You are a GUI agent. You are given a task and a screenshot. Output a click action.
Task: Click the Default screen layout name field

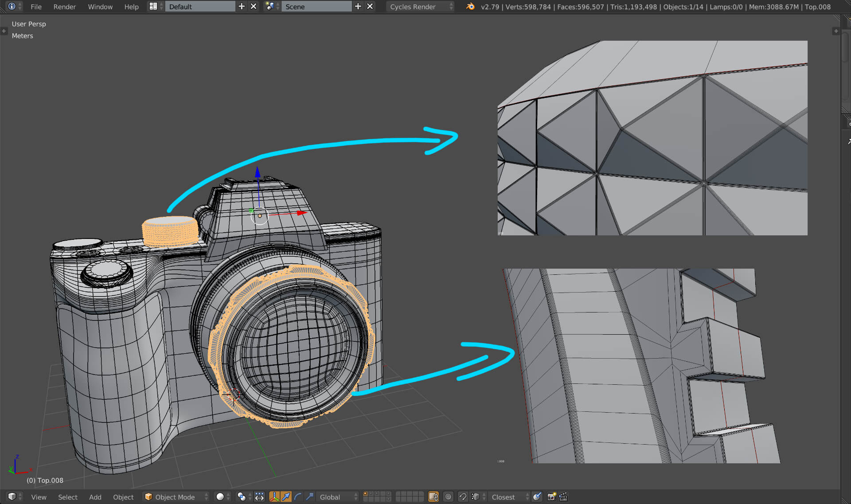tap(200, 7)
